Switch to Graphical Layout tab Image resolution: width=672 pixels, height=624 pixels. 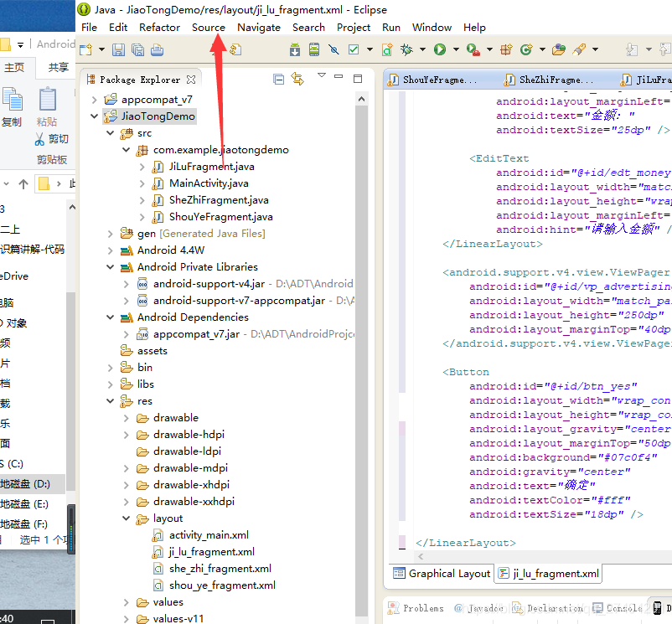click(442, 574)
